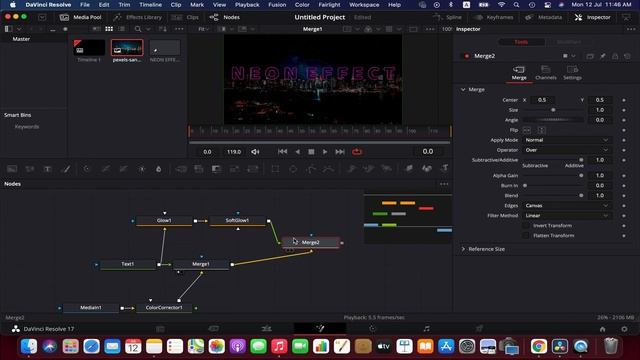Open the Media page icon at bottom
Viewport: 640px width, 360px height.
coord(160,329)
